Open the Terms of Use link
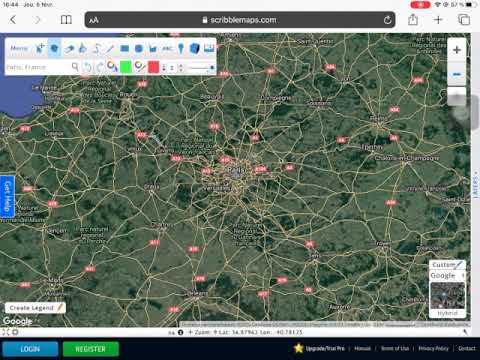 click(395, 348)
